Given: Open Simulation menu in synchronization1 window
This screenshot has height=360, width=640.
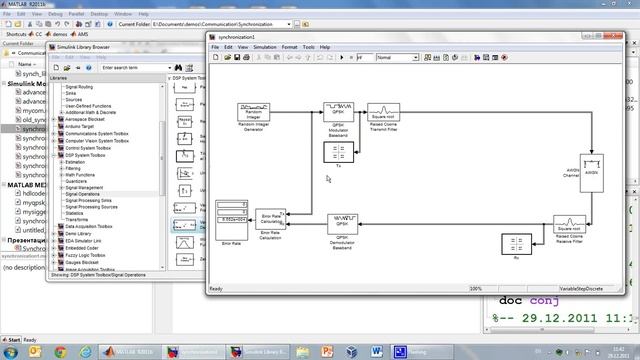Looking at the screenshot, I should click(265, 47).
